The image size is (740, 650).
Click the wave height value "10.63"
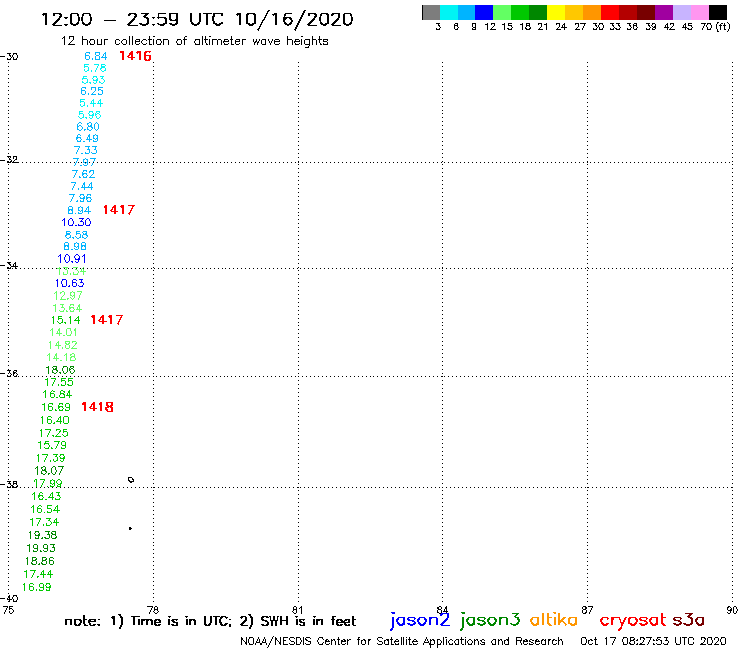(x=69, y=283)
